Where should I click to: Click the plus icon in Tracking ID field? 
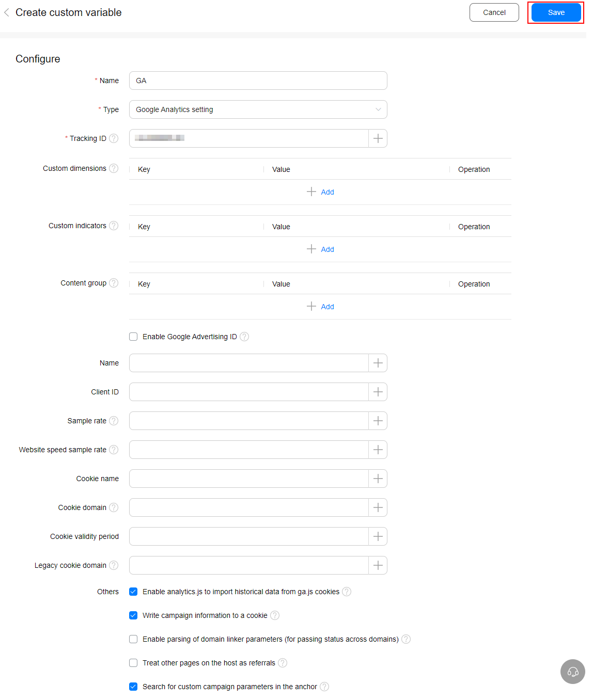tap(378, 138)
